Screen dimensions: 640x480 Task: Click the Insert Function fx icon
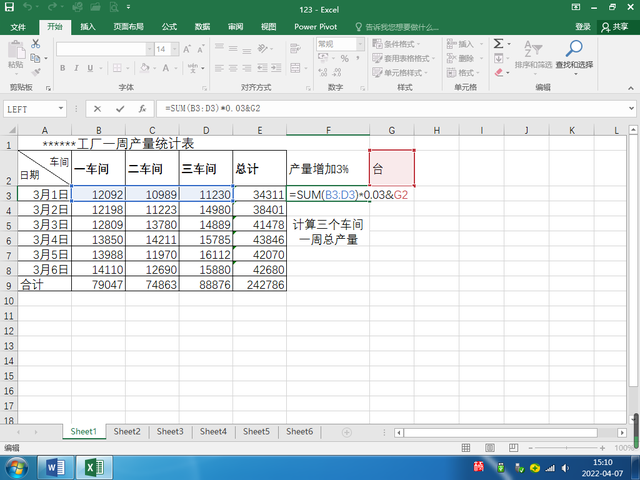(142, 109)
